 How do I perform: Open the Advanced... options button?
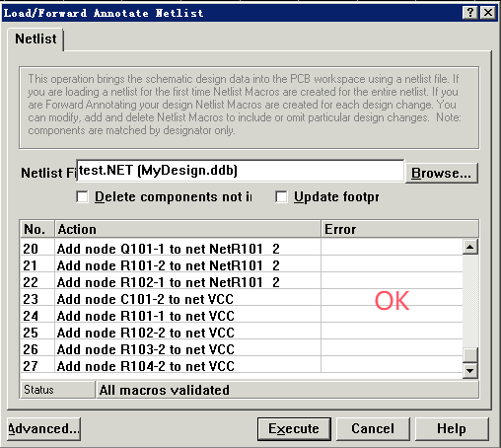click(43, 429)
